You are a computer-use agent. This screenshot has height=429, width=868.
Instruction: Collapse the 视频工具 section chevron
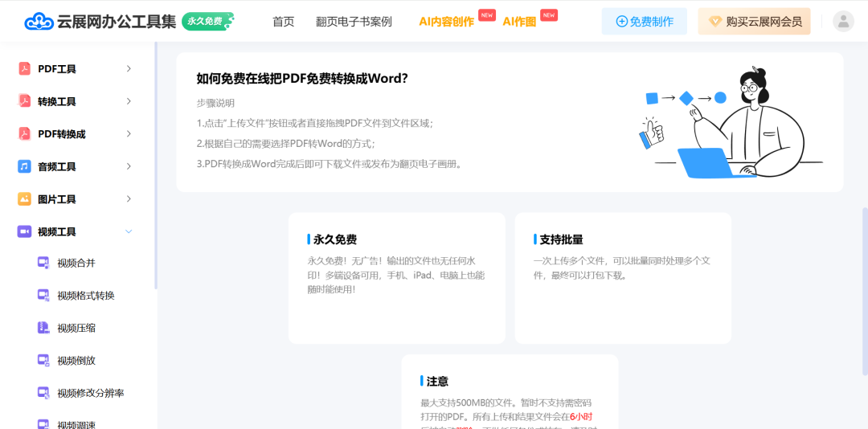click(x=129, y=231)
